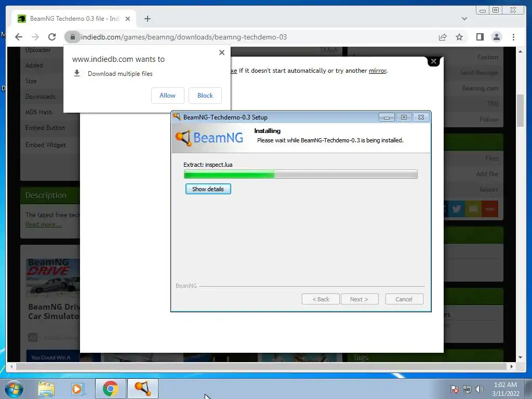Click Send Message in the sidebar
The image size is (532, 399).
(x=479, y=73)
